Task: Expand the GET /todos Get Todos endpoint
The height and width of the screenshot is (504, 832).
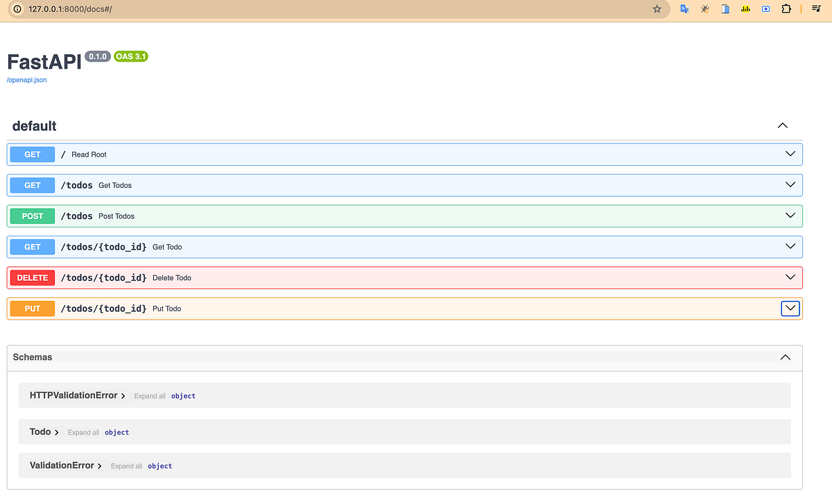Action: click(790, 184)
